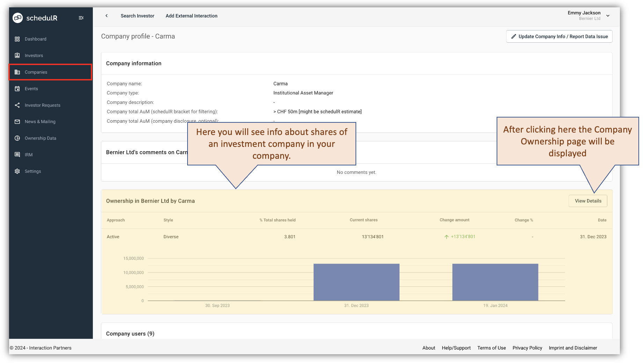Open Settings via the gear icon
Screen dimensions: 644x363
click(x=17, y=171)
